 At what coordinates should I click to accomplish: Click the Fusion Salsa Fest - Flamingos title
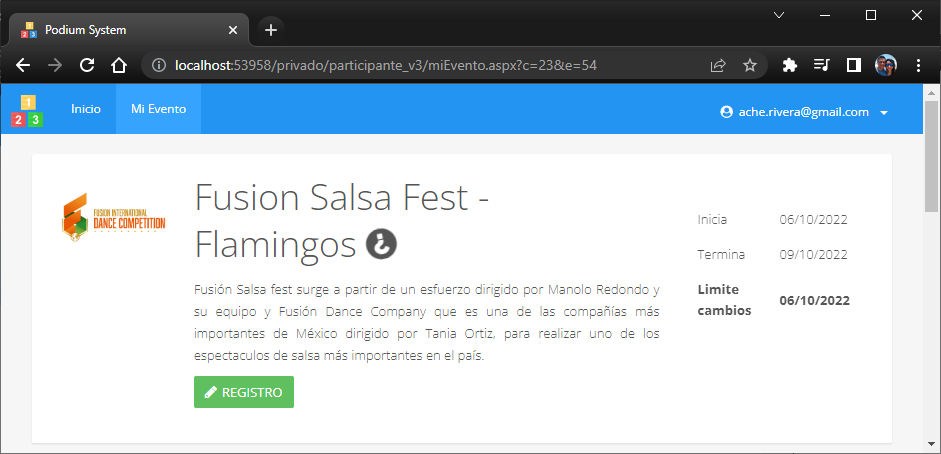pyautogui.click(x=342, y=221)
